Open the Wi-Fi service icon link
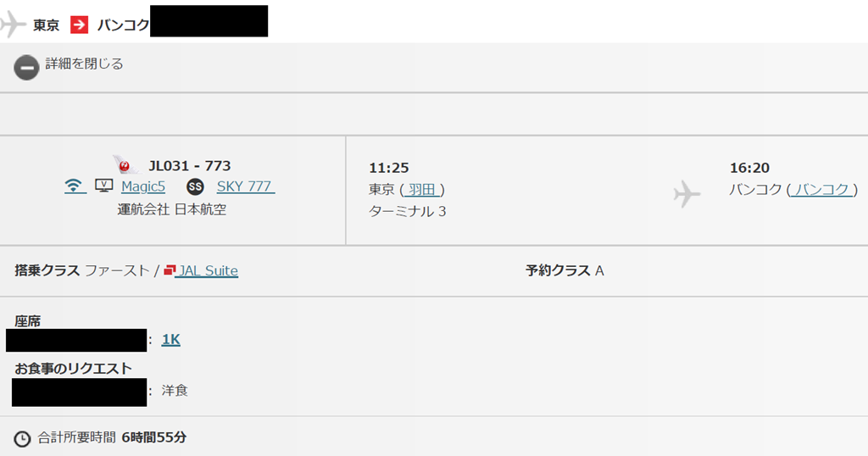The width and height of the screenshot is (868, 456). (75, 186)
